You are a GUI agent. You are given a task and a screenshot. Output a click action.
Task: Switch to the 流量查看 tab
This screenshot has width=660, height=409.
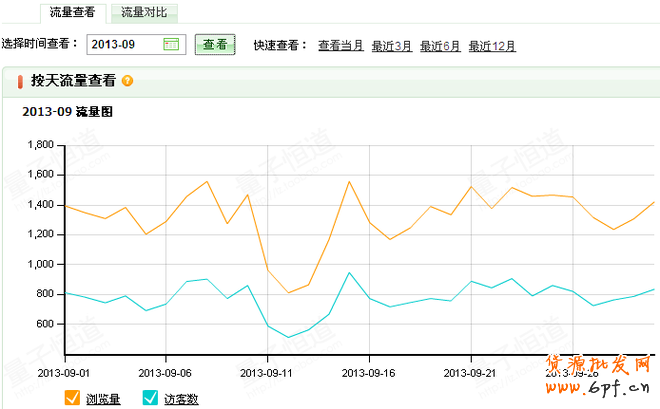click(x=73, y=13)
